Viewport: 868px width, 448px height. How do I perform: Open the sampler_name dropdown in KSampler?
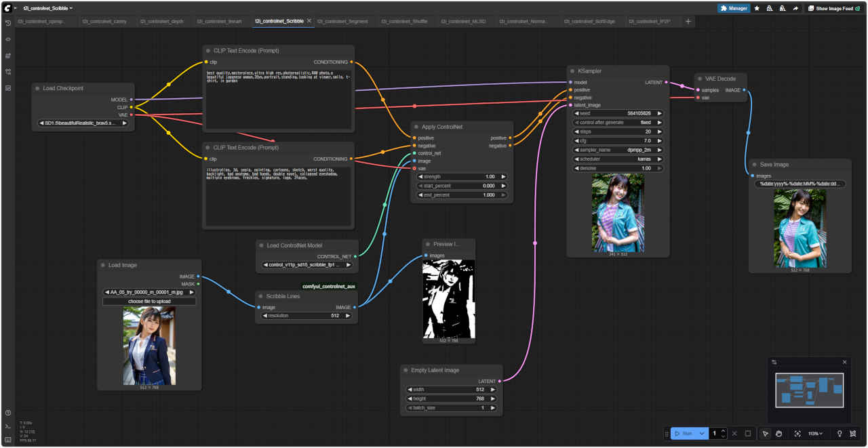(x=618, y=150)
